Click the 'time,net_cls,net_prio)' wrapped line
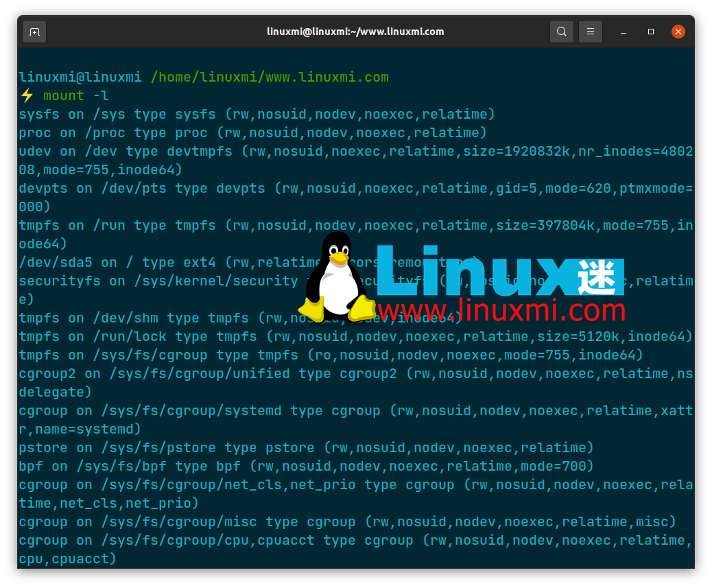712x588 pixels. [108, 504]
